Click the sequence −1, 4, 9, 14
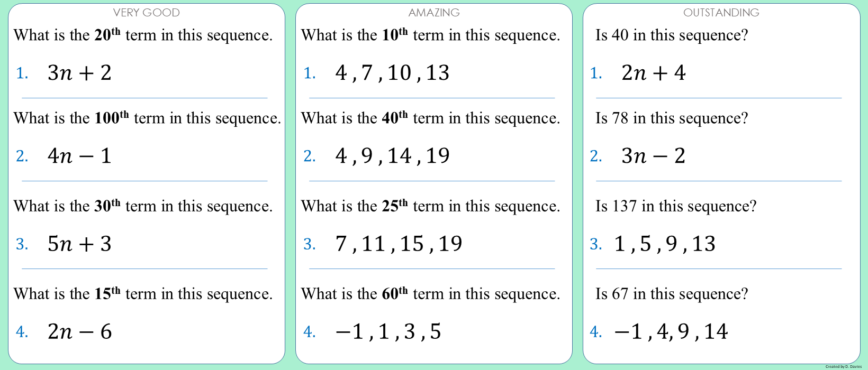 [671, 331]
